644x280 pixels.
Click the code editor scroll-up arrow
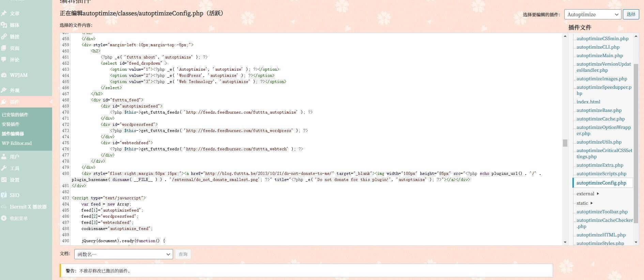click(565, 36)
